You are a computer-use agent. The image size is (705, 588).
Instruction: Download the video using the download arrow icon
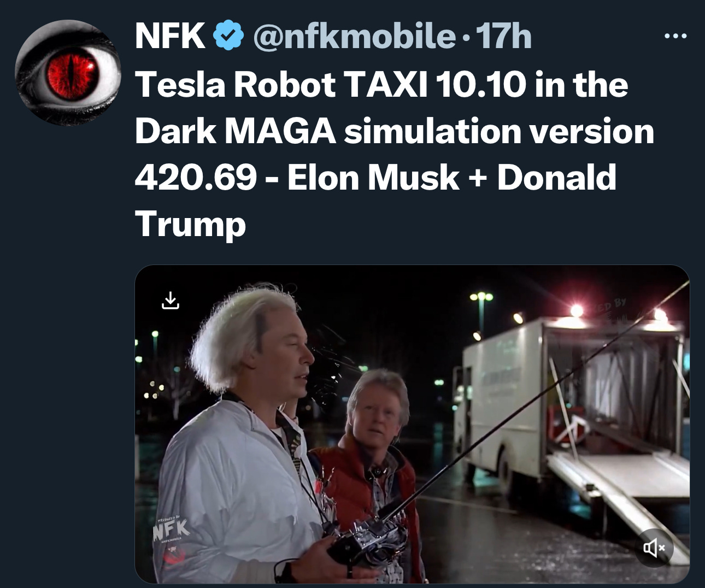coord(171,300)
